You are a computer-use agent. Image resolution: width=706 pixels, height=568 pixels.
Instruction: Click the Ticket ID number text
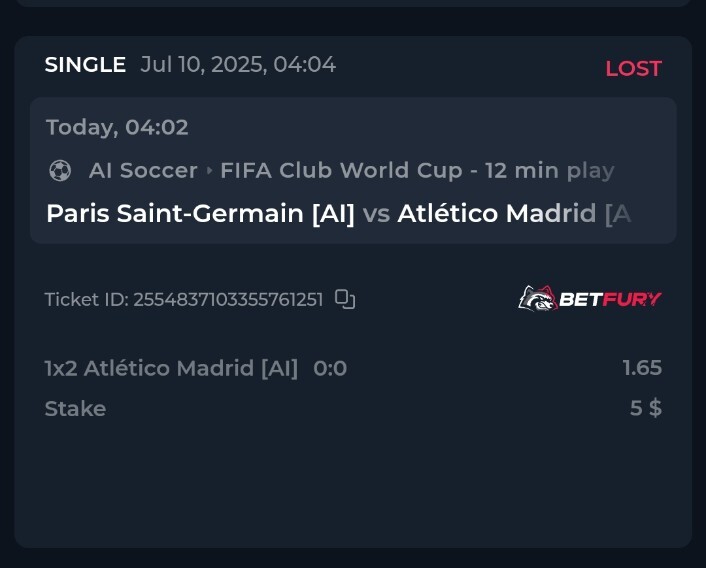(x=184, y=300)
